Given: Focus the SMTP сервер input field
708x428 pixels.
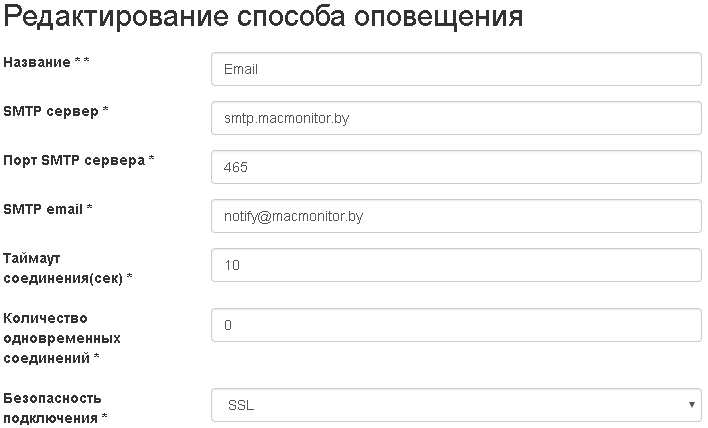Looking at the screenshot, I should 456,118.
